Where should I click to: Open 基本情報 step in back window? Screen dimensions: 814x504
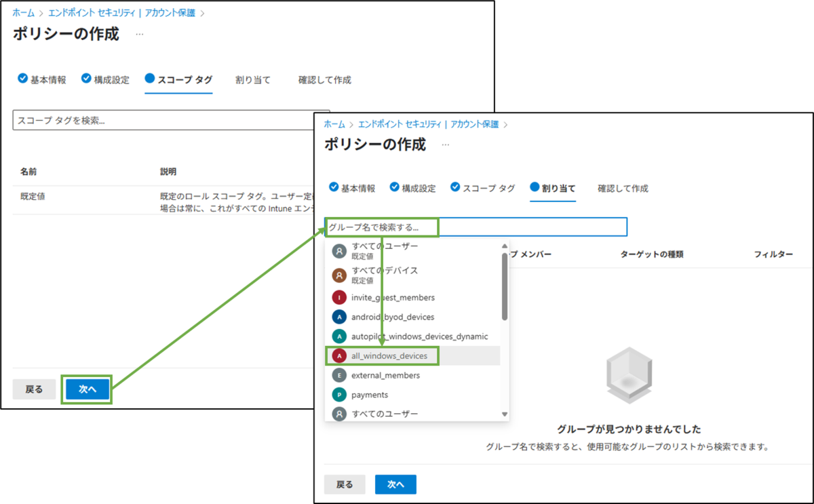pyautogui.click(x=41, y=79)
